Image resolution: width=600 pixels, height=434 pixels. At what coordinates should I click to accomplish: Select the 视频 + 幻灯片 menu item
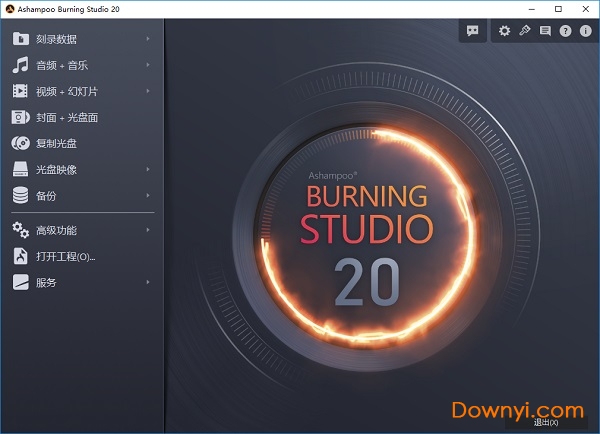click(82, 91)
